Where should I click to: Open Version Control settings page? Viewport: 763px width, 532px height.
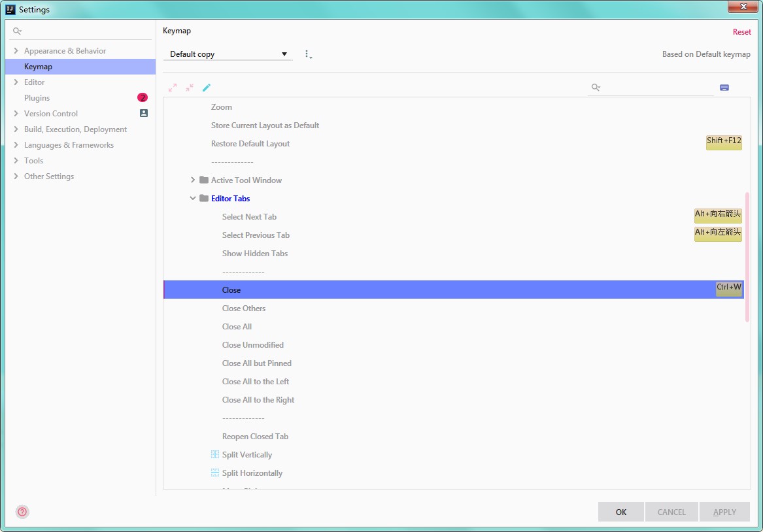(x=51, y=113)
